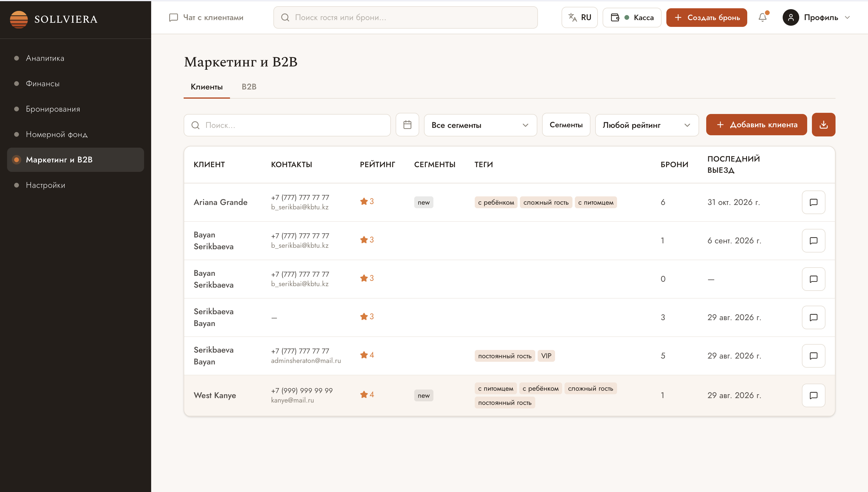
Task: Click the с ребёнком tag in Ariana Grande row
Action: [x=496, y=202]
